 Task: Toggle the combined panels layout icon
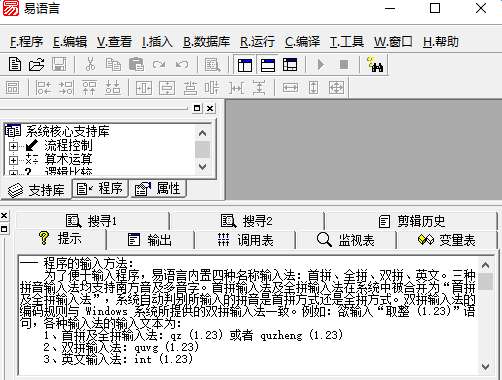(290, 65)
